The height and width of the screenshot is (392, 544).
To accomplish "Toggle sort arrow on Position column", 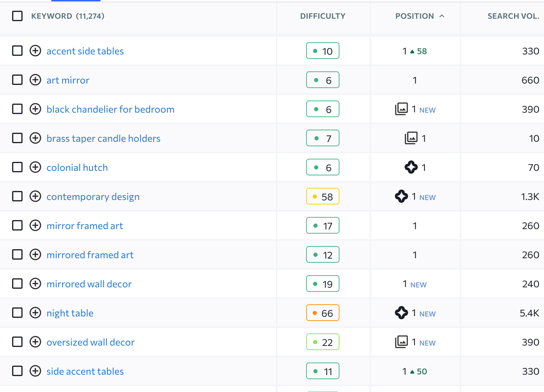I will pyautogui.click(x=442, y=16).
